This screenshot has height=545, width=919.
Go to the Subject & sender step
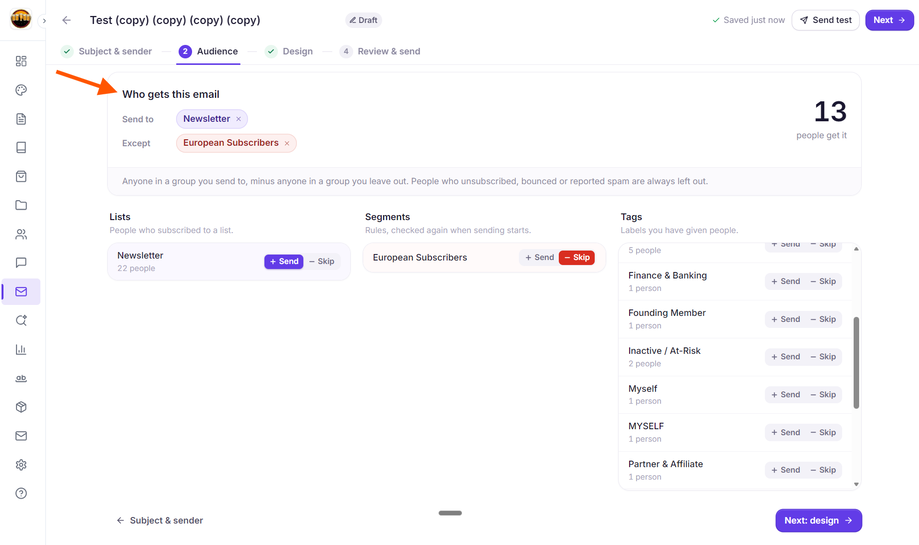[106, 52]
